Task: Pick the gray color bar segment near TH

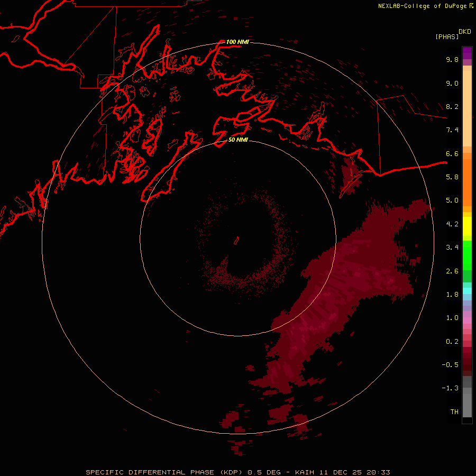Action: [467, 405]
